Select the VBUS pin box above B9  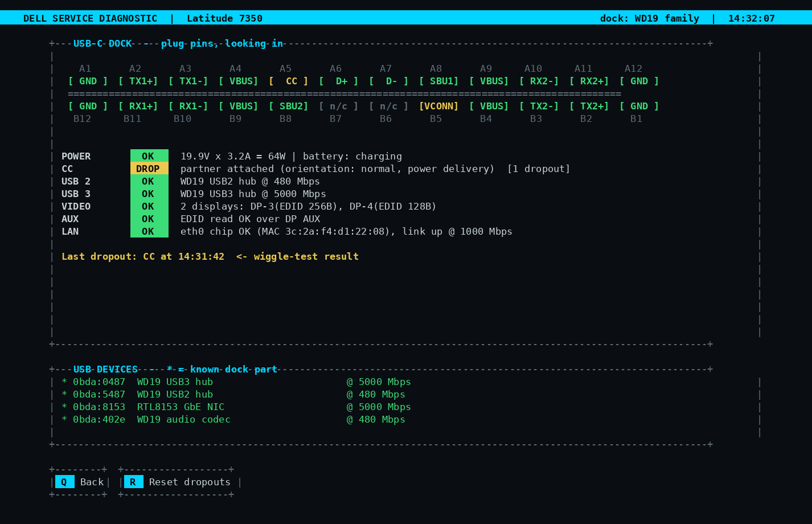239,106
